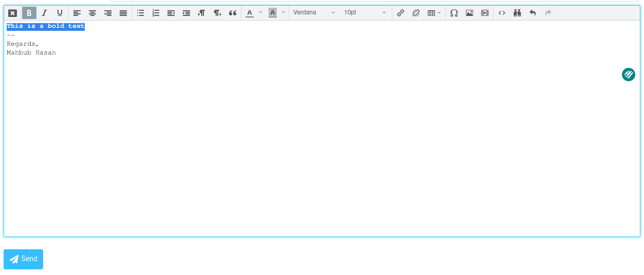Open the Verdana font family dropdown
Image resolution: width=644 pixels, height=275 pixels.
(x=314, y=13)
